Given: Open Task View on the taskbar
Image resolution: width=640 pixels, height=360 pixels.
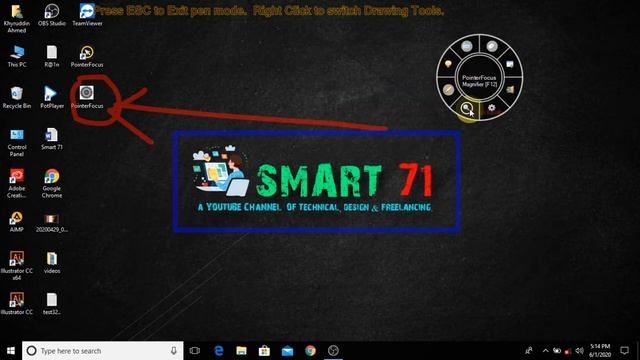Looking at the screenshot, I should click(x=195, y=351).
